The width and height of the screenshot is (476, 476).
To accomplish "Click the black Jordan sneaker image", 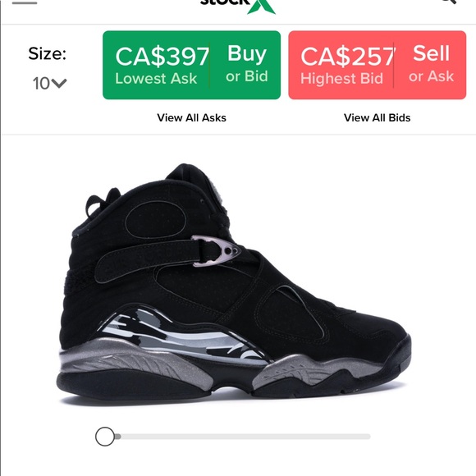I will (234, 284).
